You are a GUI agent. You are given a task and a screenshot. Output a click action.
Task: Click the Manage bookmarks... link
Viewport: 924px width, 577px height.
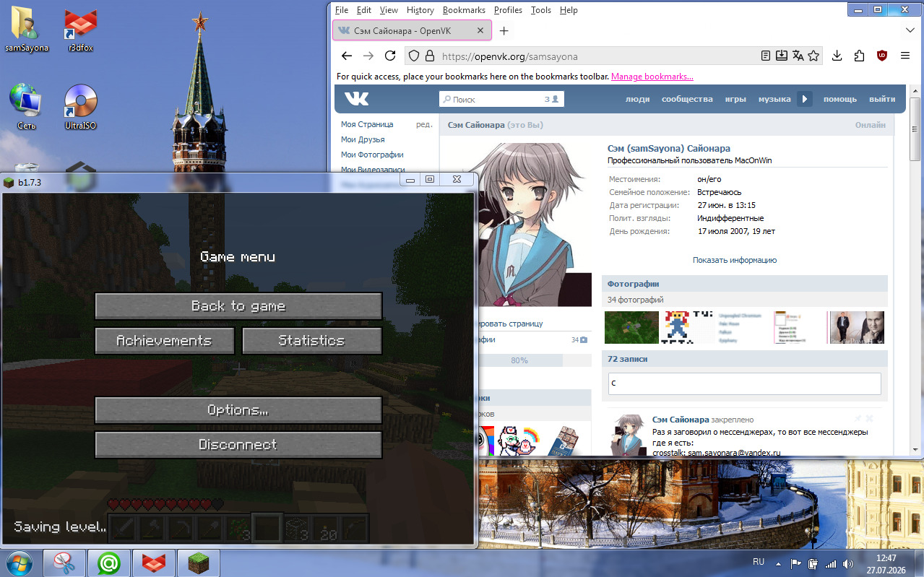(x=652, y=77)
